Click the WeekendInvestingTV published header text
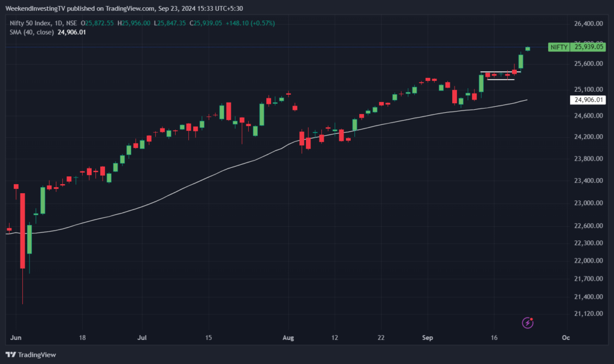 pos(124,8)
